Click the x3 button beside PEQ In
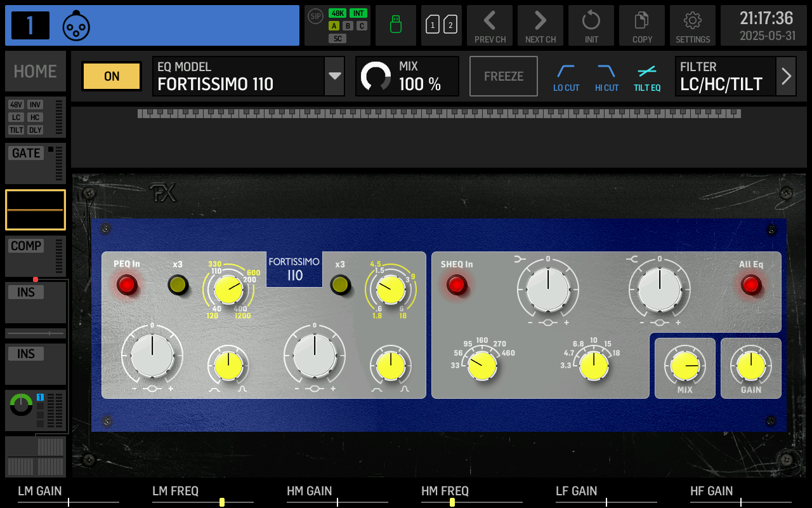812x508 pixels. tap(178, 286)
